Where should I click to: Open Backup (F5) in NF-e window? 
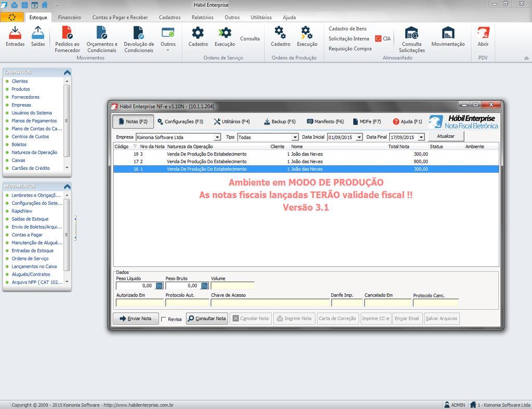tap(280, 122)
